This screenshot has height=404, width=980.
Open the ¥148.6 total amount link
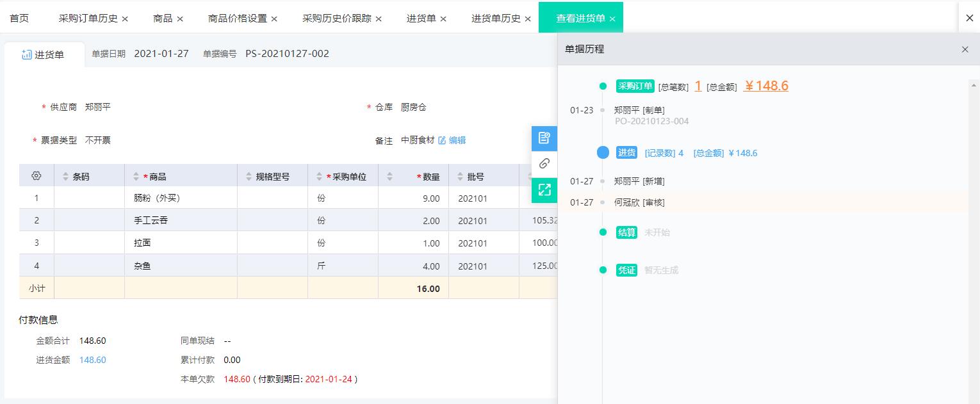[766, 85]
